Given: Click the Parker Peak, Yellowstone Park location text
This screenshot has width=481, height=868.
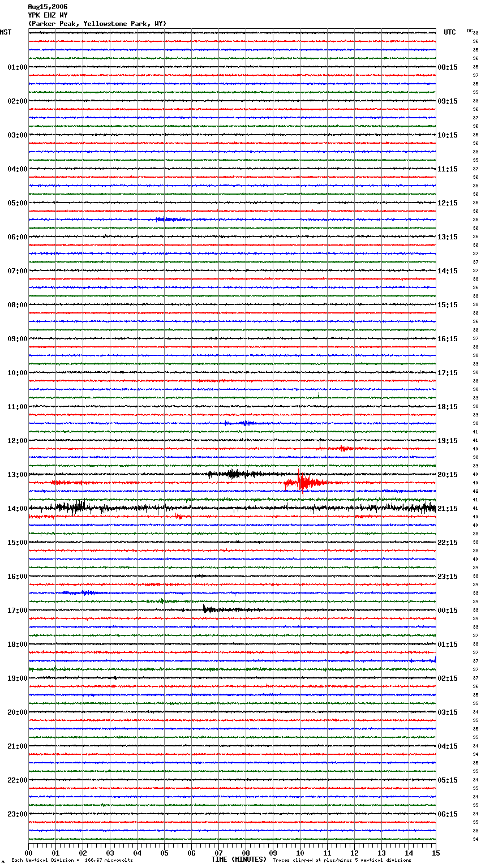Looking at the screenshot, I should tap(97, 24).
